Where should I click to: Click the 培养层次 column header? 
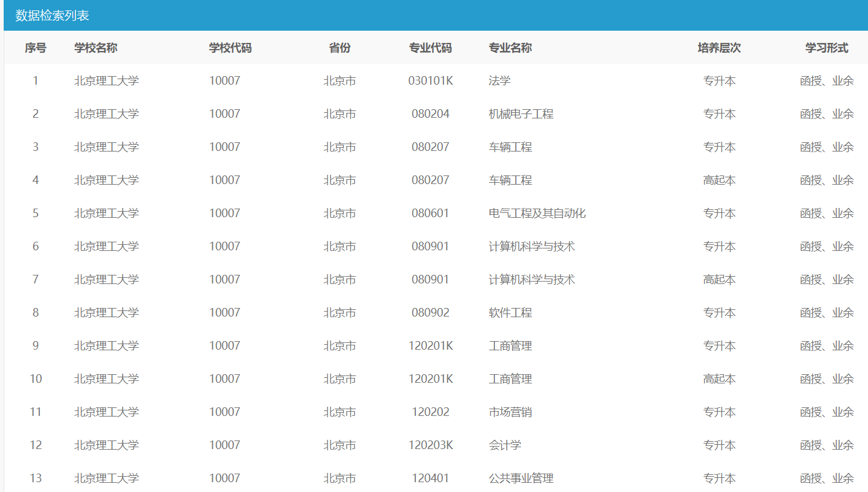tap(720, 48)
